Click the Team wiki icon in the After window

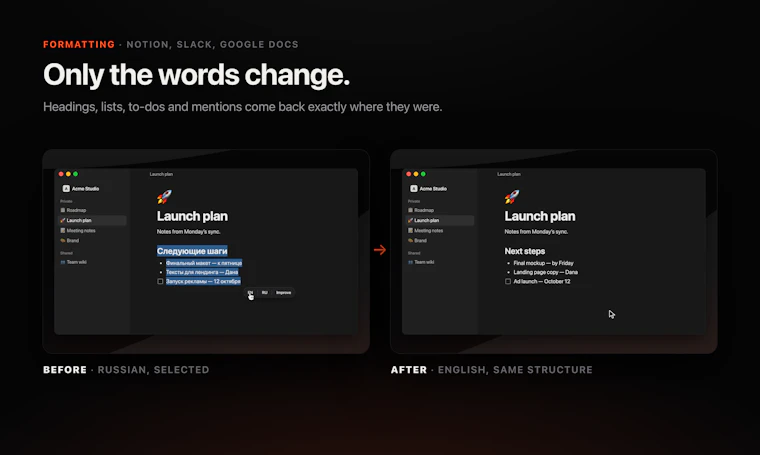(410, 262)
